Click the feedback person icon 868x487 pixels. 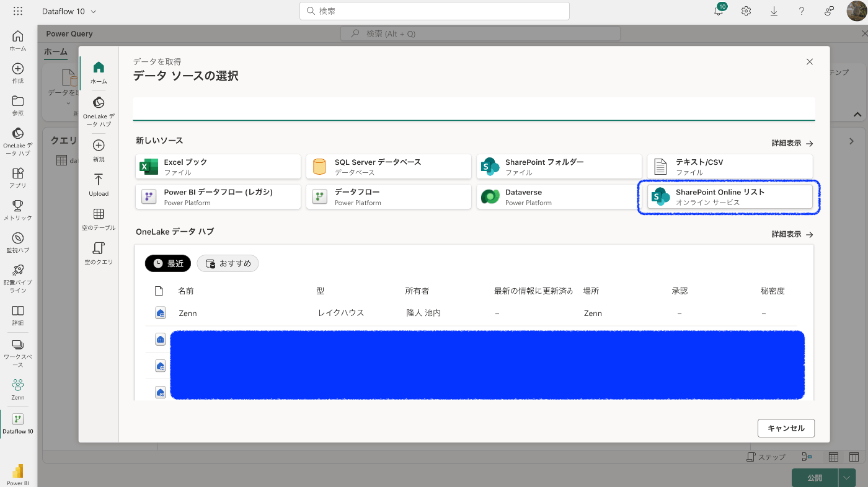point(829,11)
